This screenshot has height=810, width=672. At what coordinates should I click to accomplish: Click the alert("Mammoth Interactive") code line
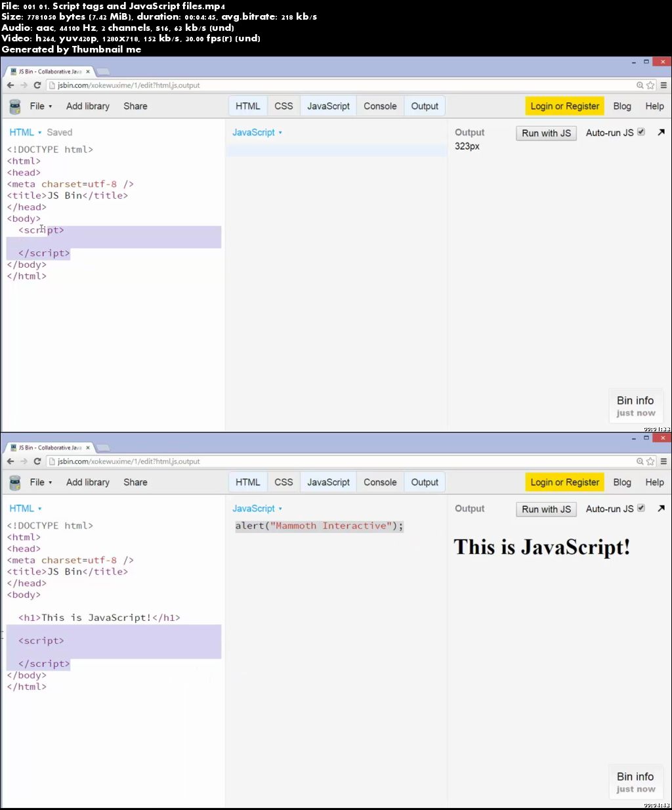pos(320,526)
